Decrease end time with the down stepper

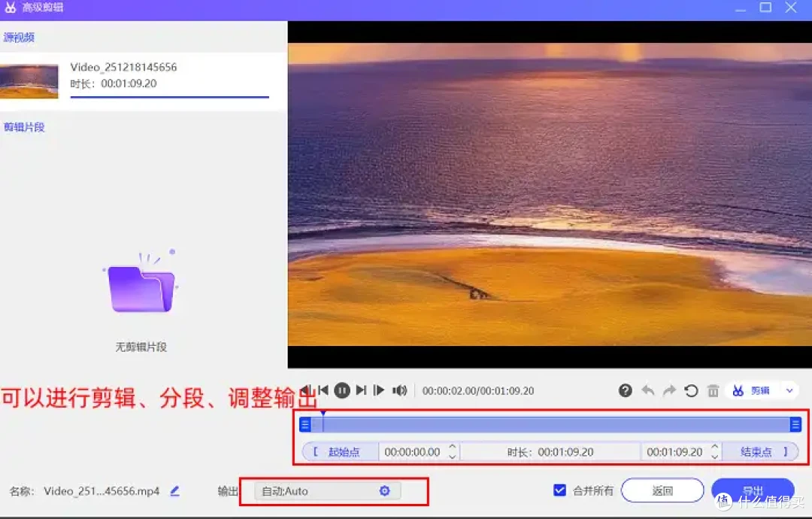point(715,457)
